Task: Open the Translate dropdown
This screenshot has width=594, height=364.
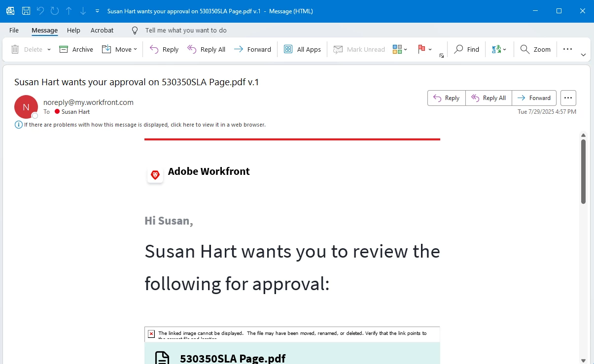Action: pyautogui.click(x=499, y=49)
